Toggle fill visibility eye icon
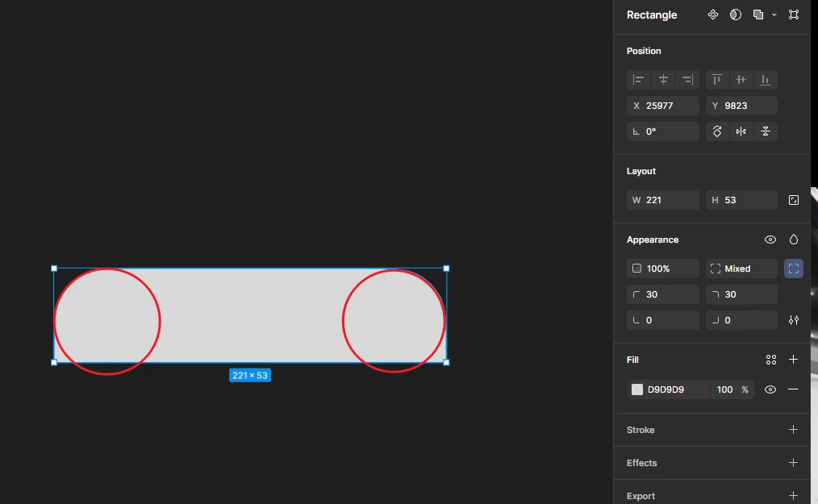This screenshot has height=504, width=818. 770,389
